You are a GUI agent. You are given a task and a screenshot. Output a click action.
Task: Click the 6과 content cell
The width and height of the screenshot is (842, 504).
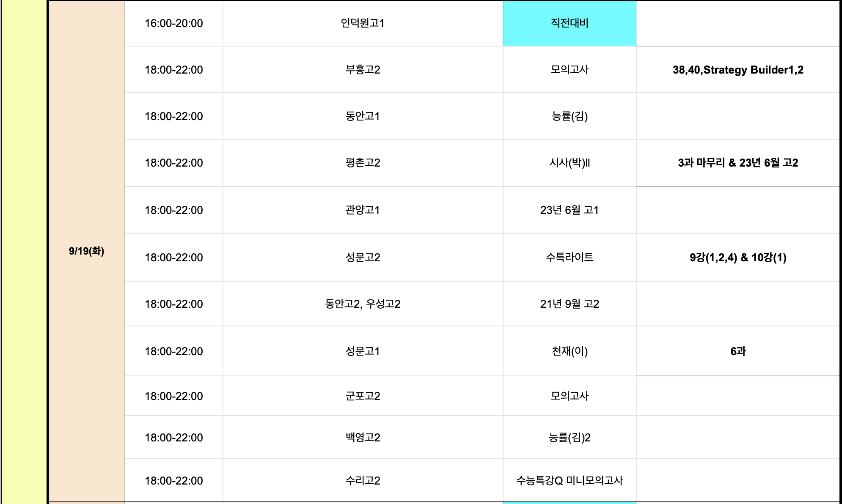pos(738,351)
